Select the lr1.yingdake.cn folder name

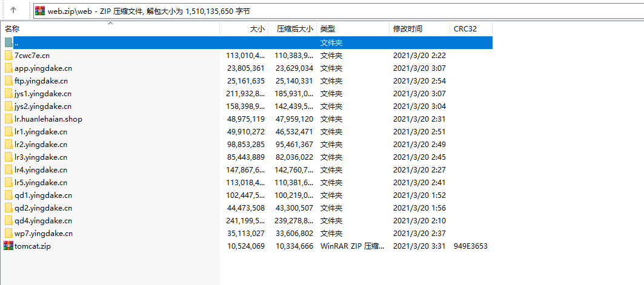pyautogui.click(x=41, y=132)
